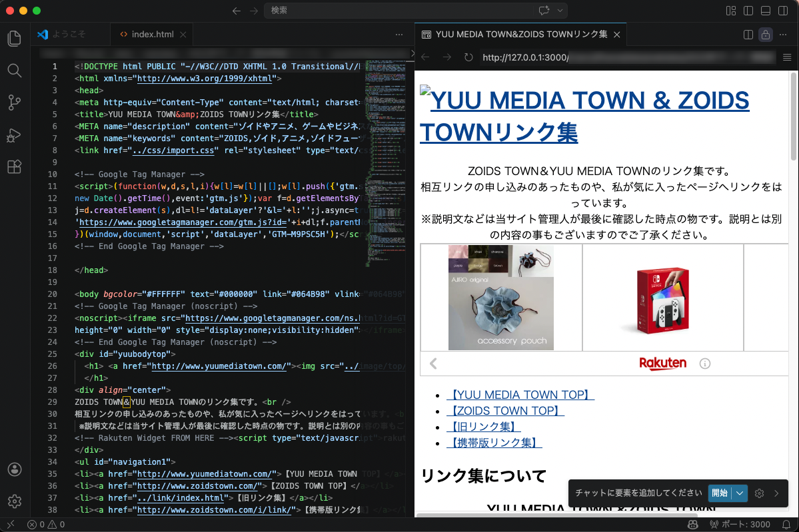Open the customize layout icon
Image resolution: width=799 pixels, height=532 pixels.
731,11
